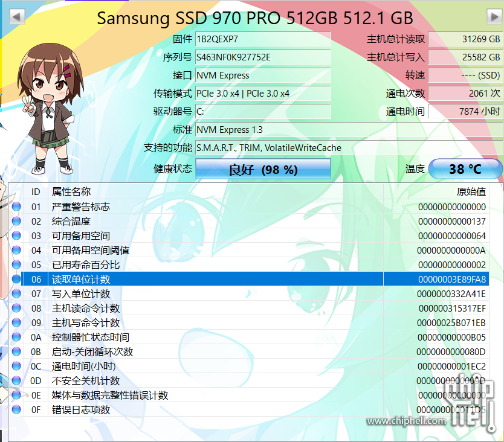Select the 错误日志项数 attribute name
This screenshot has height=442, width=504.
pos(81,409)
